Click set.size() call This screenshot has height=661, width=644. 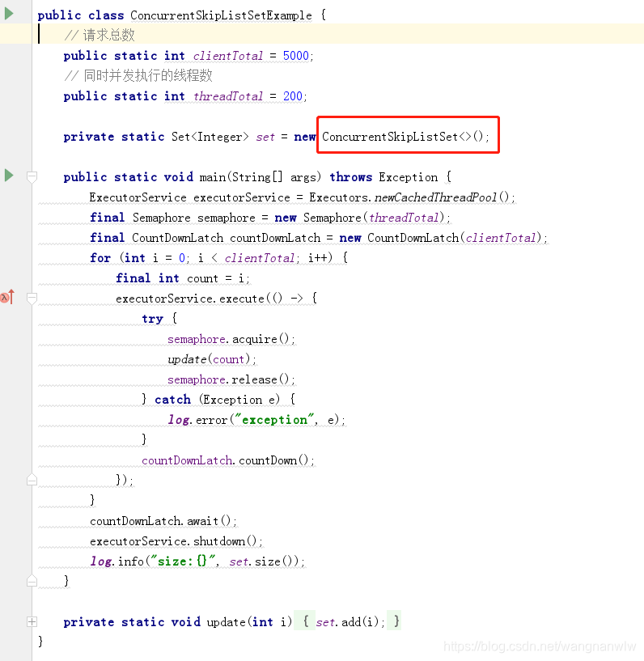pos(265,561)
